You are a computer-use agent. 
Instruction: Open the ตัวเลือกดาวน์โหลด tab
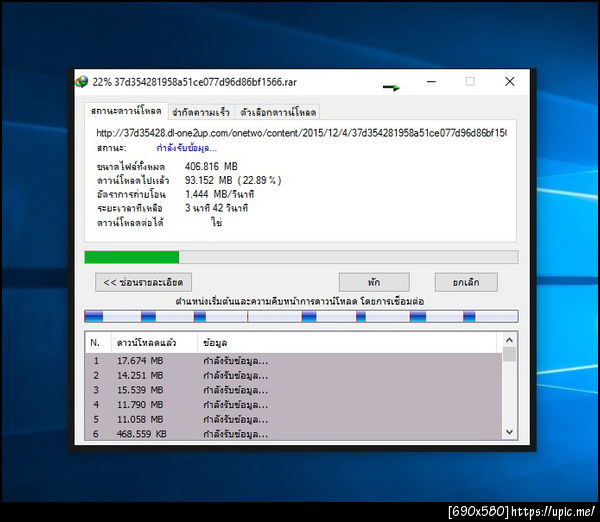point(278,113)
